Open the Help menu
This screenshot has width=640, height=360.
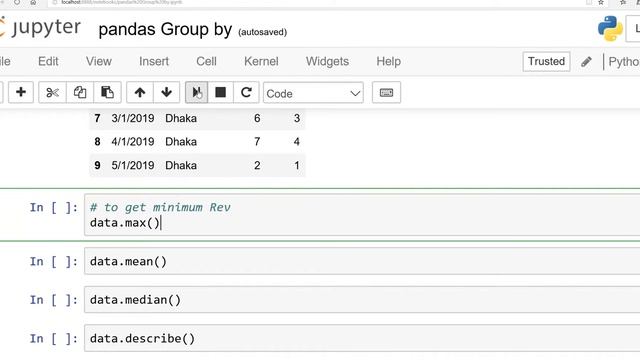pyautogui.click(x=389, y=61)
